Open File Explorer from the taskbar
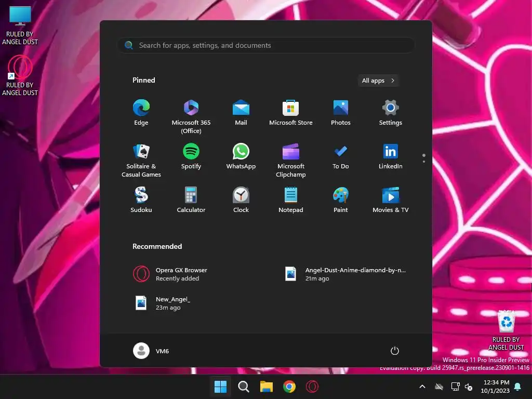Screen dimensions: 532x399 [267, 387]
